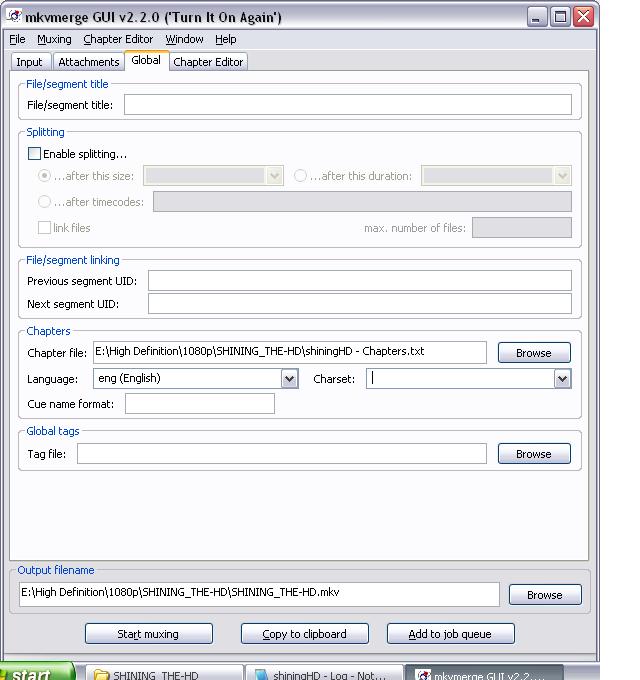The height and width of the screenshot is (680, 640).
Task: Click the after timecodes text field
Action: tap(362, 202)
